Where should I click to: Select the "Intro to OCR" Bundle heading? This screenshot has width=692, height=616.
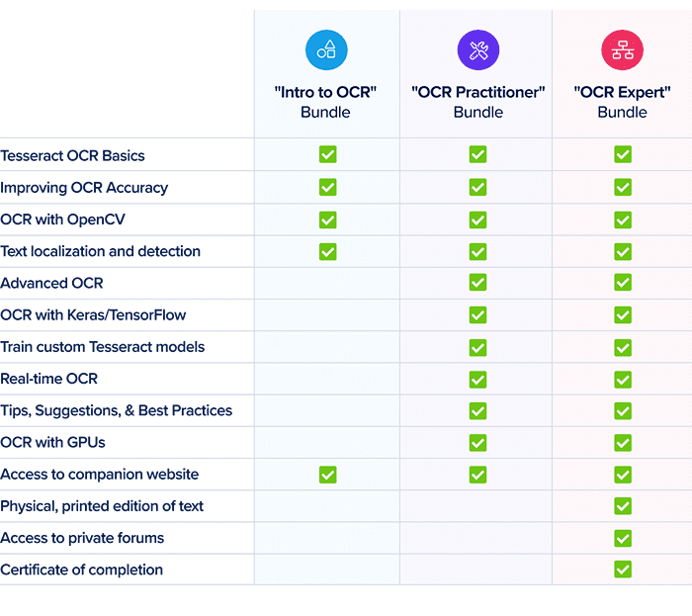click(x=325, y=102)
